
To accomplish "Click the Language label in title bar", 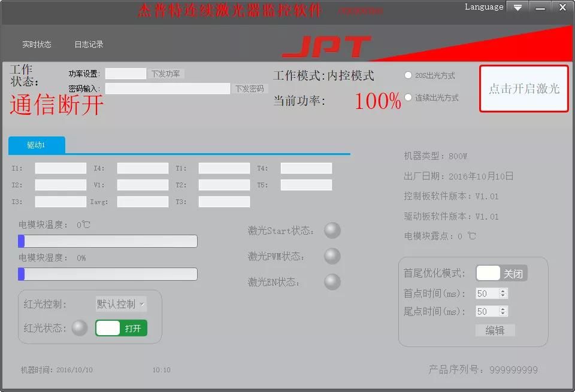I will tap(484, 7).
